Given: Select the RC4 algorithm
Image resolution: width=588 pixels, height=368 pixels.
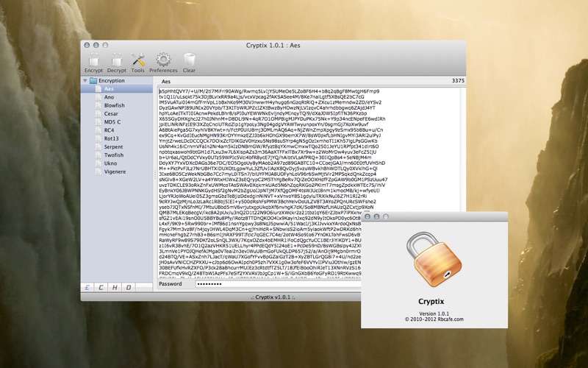Looking at the screenshot, I should (117, 130).
